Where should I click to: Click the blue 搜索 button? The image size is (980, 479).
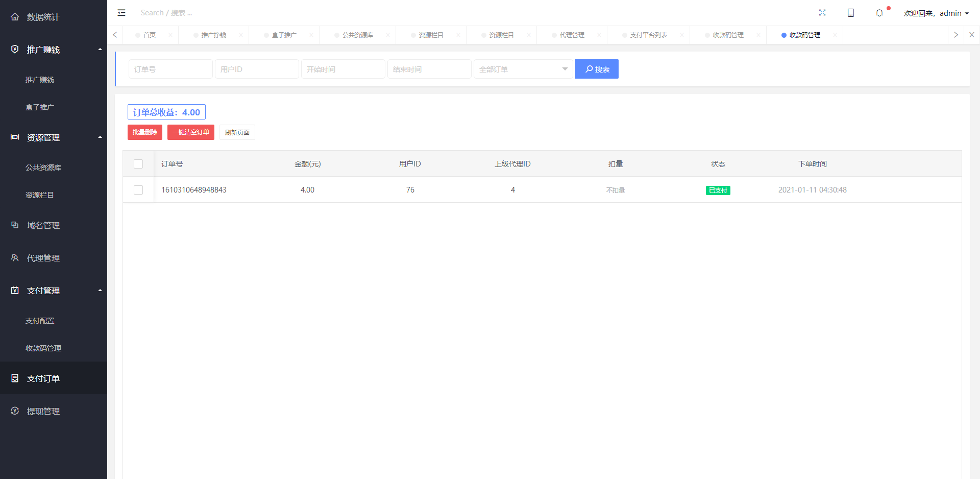(597, 69)
